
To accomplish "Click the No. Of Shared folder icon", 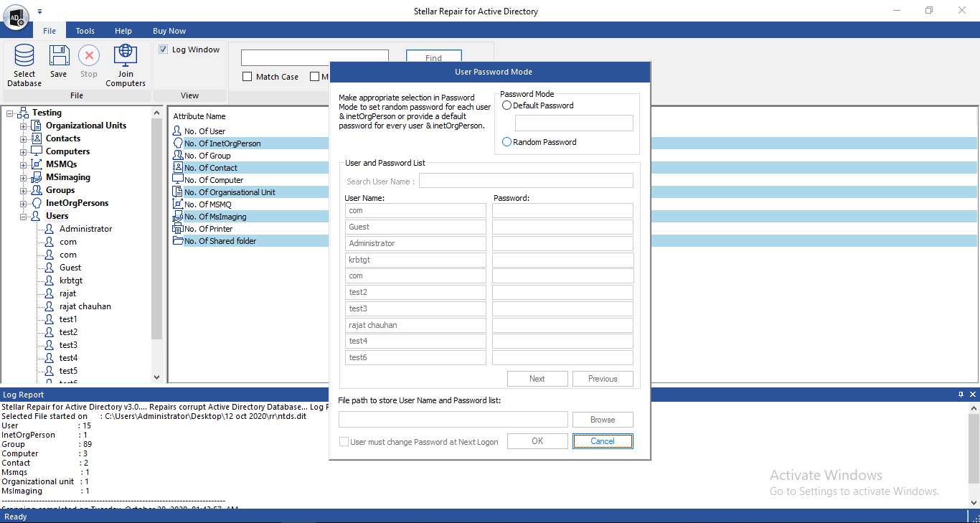I will [178, 241].
